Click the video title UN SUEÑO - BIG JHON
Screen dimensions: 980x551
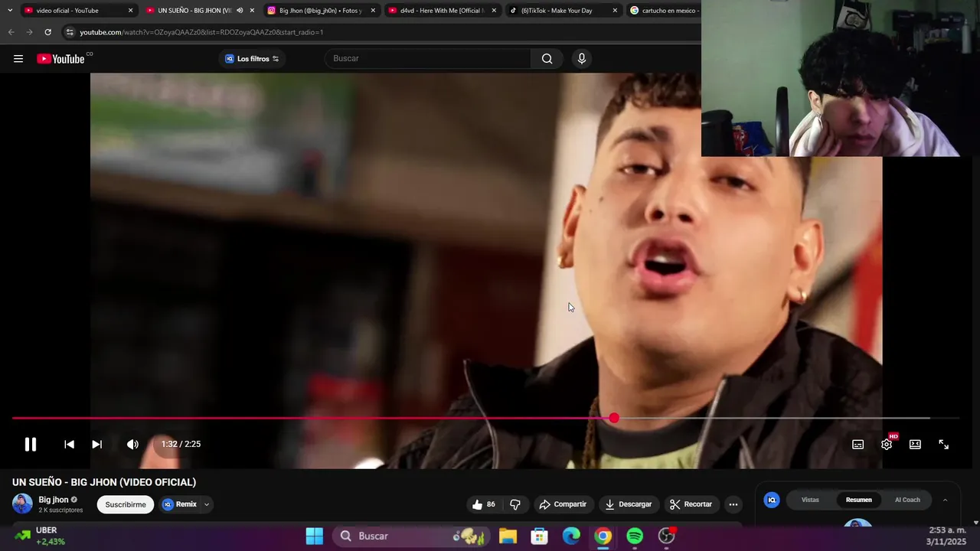pos(104,482)
